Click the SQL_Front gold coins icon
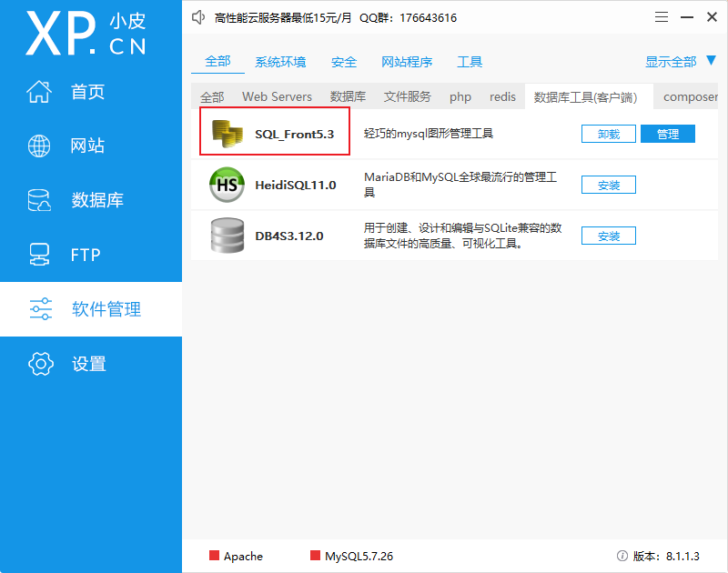728x573 pixels. 227,134
